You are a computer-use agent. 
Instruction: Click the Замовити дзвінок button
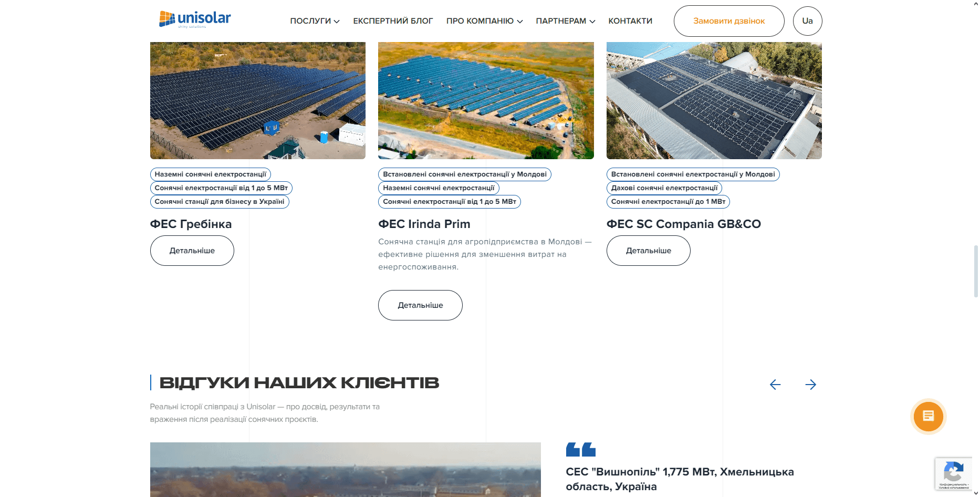pyautogui.click(x=728, y=21)
